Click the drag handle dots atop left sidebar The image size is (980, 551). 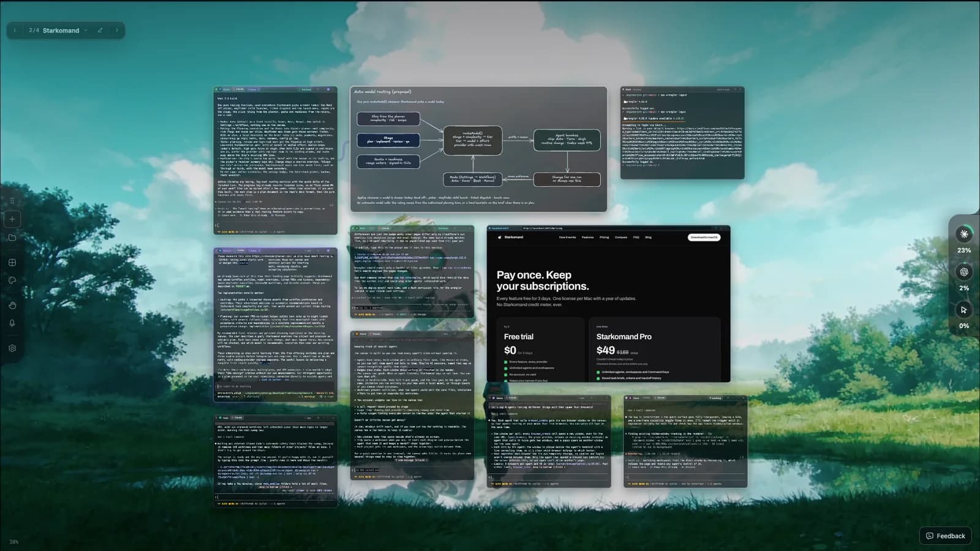pos(12,201)
